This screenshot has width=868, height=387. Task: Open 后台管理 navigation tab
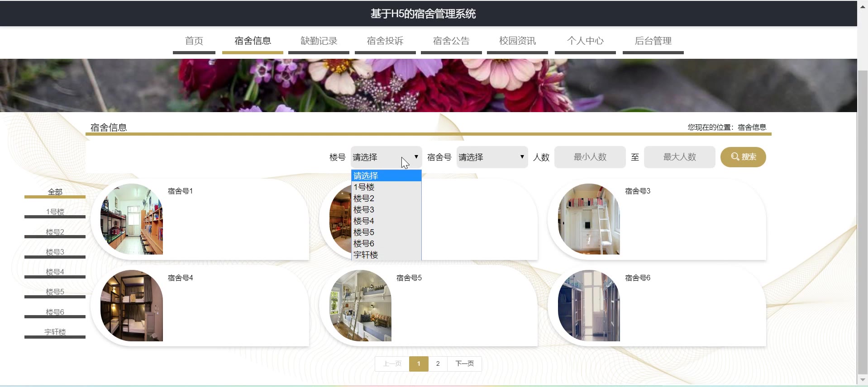click(x=653, y=41)
